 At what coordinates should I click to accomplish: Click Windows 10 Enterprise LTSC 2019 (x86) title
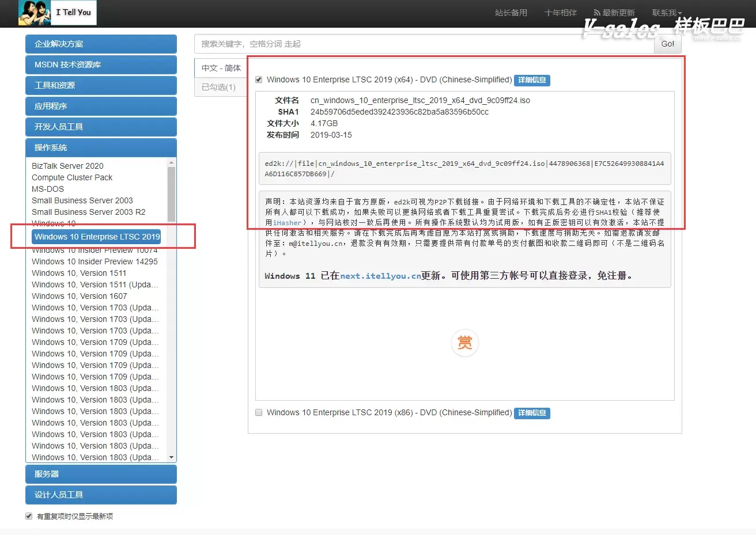389,412
